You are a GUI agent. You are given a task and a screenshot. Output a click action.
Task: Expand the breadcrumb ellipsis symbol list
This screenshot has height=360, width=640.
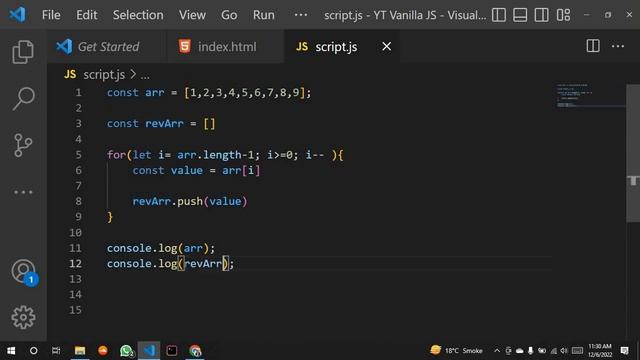click(x=145, y=76)
